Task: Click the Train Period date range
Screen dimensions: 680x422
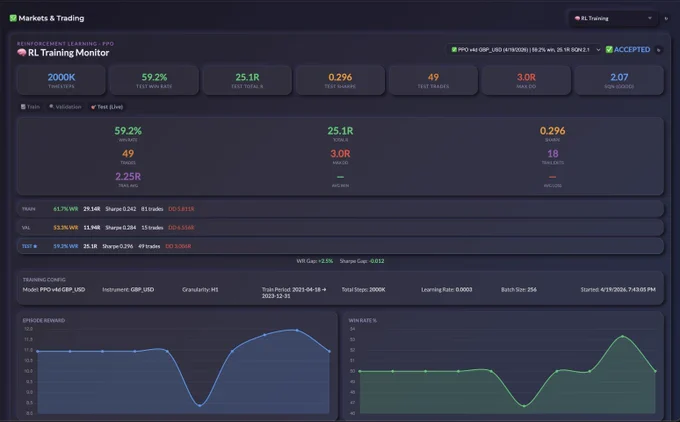Action: click(294, 293)
